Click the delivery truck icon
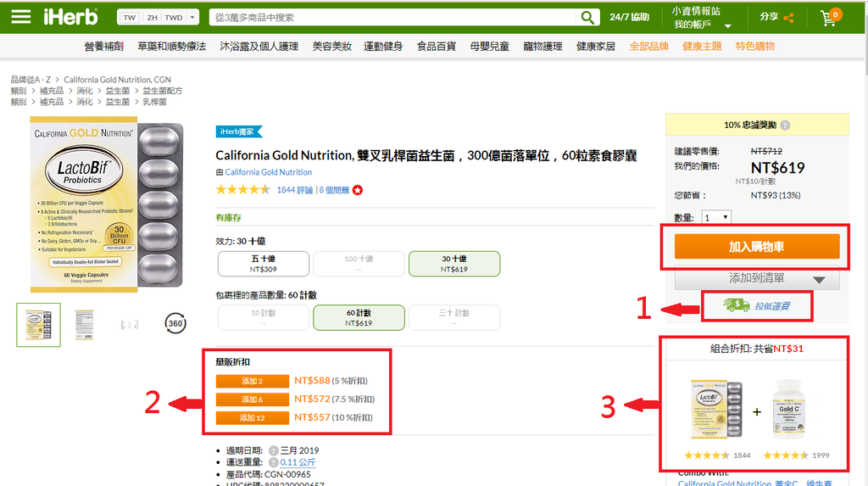The height and width of the screenshot is (486, 868). (x=737, y=305)
